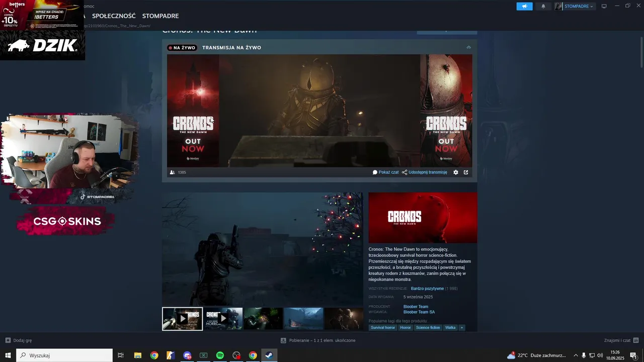Screen dimensions: 644x362
Task: Click Udostępnij transmisję link
Action: click(428, 172)
